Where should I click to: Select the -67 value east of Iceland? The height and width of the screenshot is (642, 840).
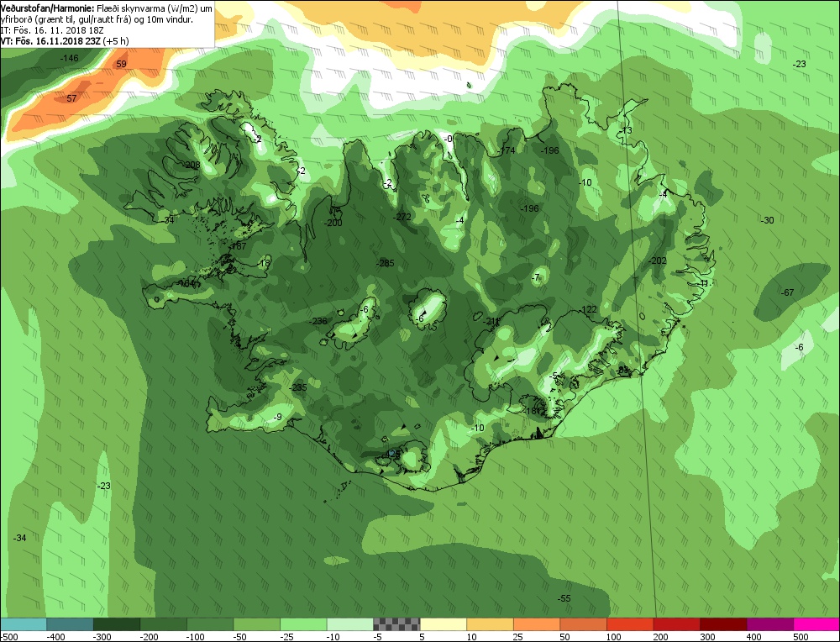pyautogui.click(x=787, y=292)
